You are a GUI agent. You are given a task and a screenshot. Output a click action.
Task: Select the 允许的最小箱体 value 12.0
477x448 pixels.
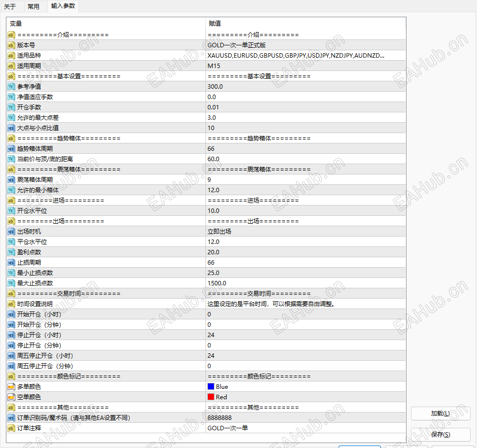pyautogui.click(x=213, y=190)
